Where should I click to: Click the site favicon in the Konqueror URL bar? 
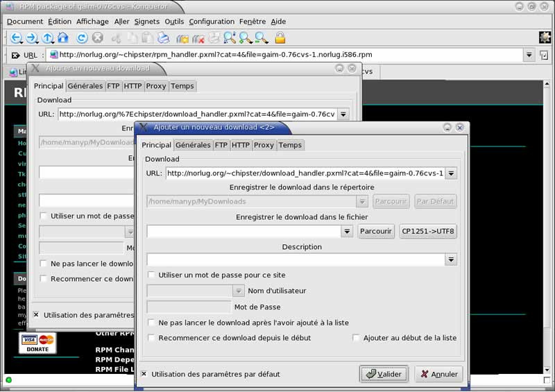click(x=54, y=55)
